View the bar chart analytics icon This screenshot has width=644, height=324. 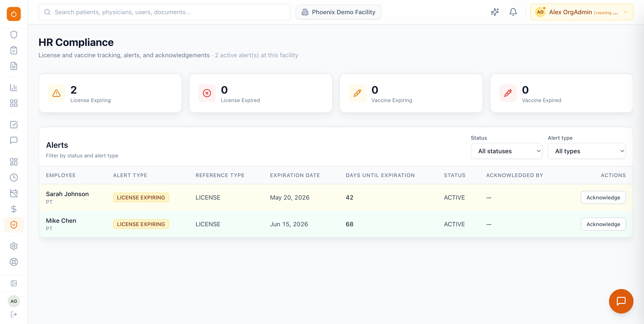click(14, 88)
